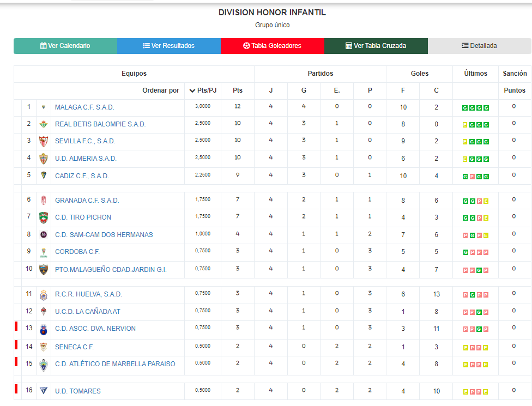Open PTO.MALAGUEÑO CDAD.JARDIN G.I. link

point(111,270)
